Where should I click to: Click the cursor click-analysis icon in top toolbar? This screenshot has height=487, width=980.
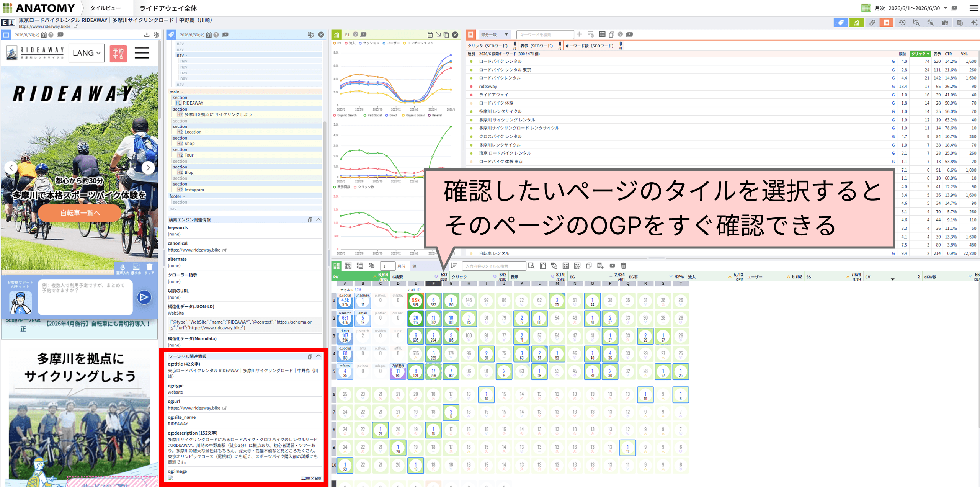click(x=931, y=23)
